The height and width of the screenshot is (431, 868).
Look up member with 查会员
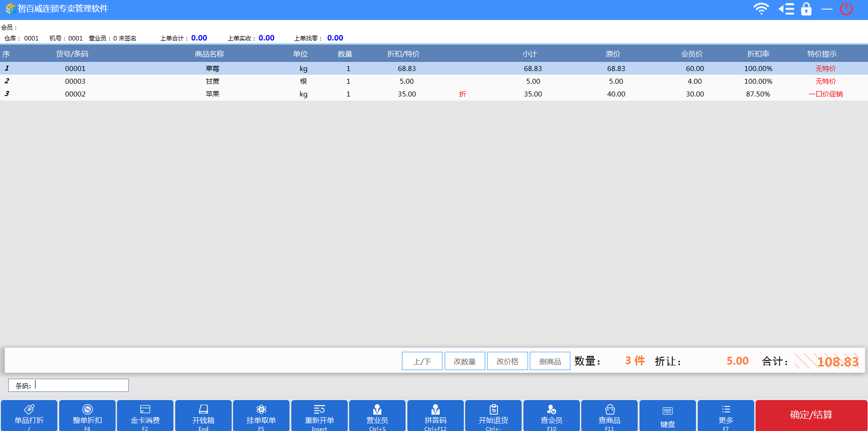point(551,410)
